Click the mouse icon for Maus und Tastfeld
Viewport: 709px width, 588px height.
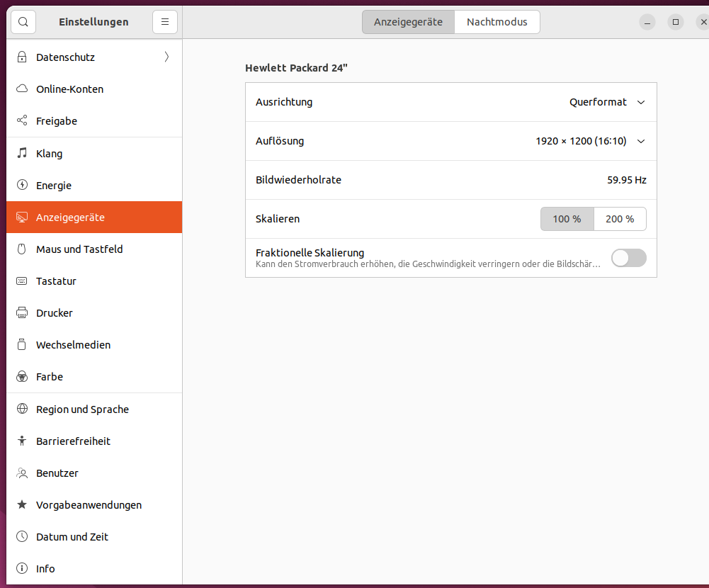click(22, 249)
